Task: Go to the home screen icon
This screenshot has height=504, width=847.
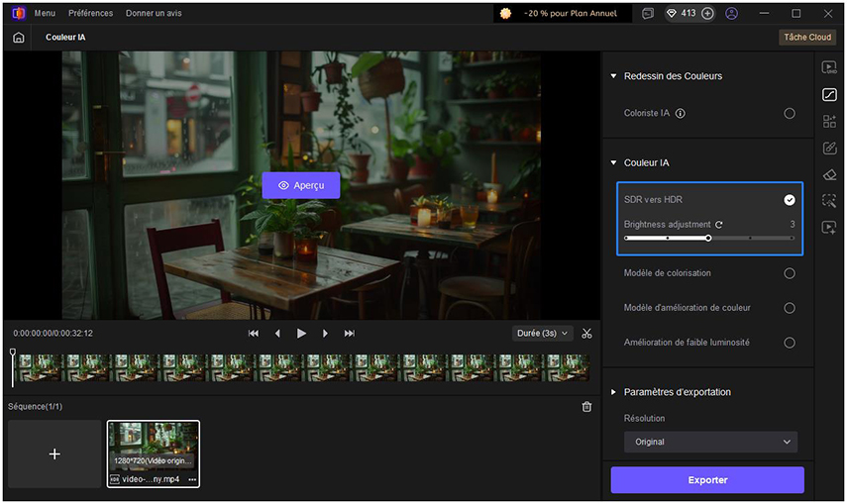Action: coord(19,38)
